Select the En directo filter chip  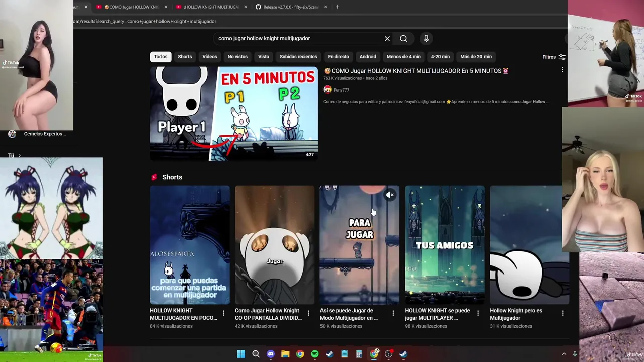coord(338,57)
